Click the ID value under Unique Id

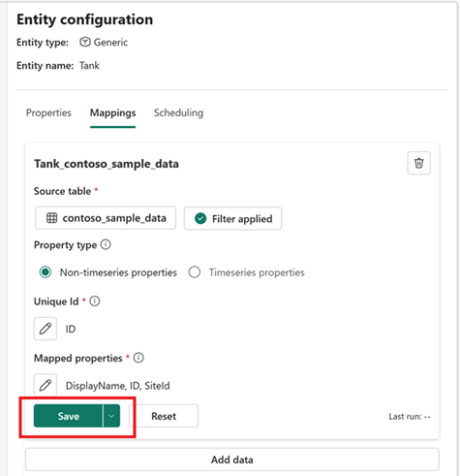[71, 329]
